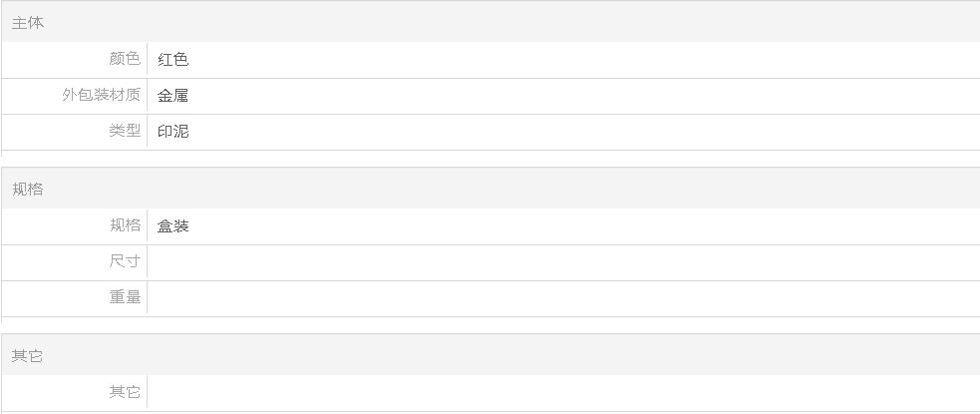Click the empty 其它 value cell
The image size is (980, 414).
point(558,392)
